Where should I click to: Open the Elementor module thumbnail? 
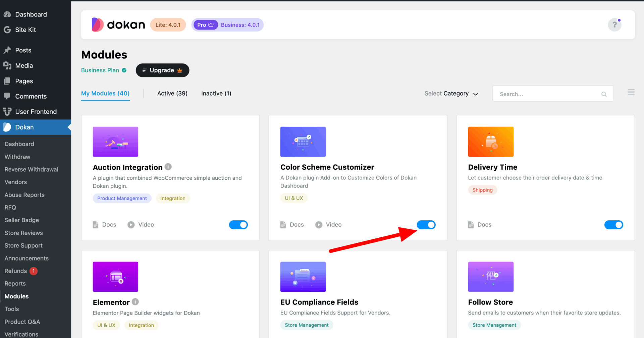115,277
